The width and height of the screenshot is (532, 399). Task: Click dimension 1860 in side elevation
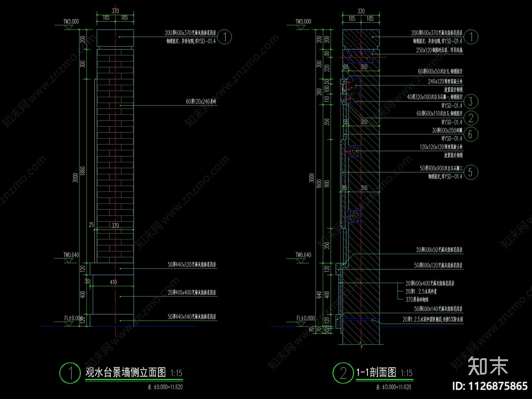point(83,172)
